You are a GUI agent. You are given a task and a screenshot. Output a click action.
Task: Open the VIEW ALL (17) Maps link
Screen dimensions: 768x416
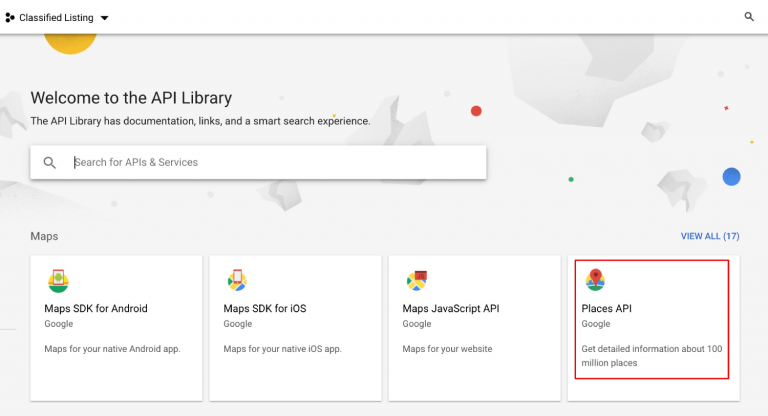(x=710, y=236)
